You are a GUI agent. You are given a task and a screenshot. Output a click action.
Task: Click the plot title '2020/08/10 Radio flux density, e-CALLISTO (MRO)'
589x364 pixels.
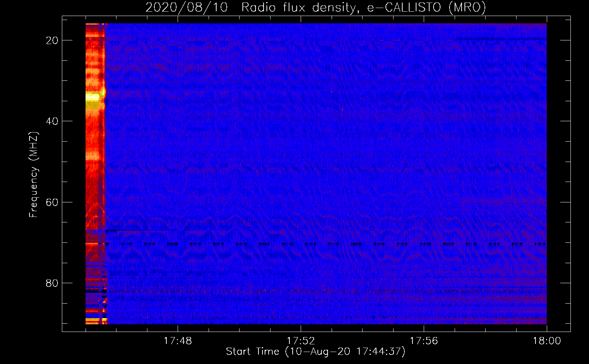tap(316, 7)
